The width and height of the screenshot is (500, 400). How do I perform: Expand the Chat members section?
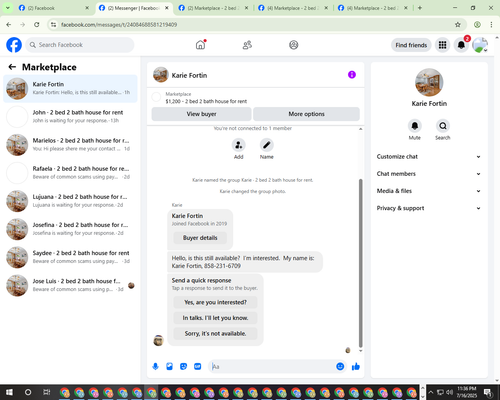(x=429, y=174)
